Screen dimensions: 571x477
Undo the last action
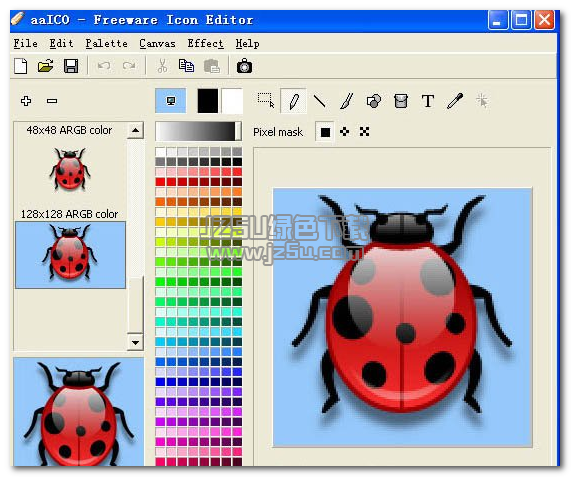coord(104,66)
